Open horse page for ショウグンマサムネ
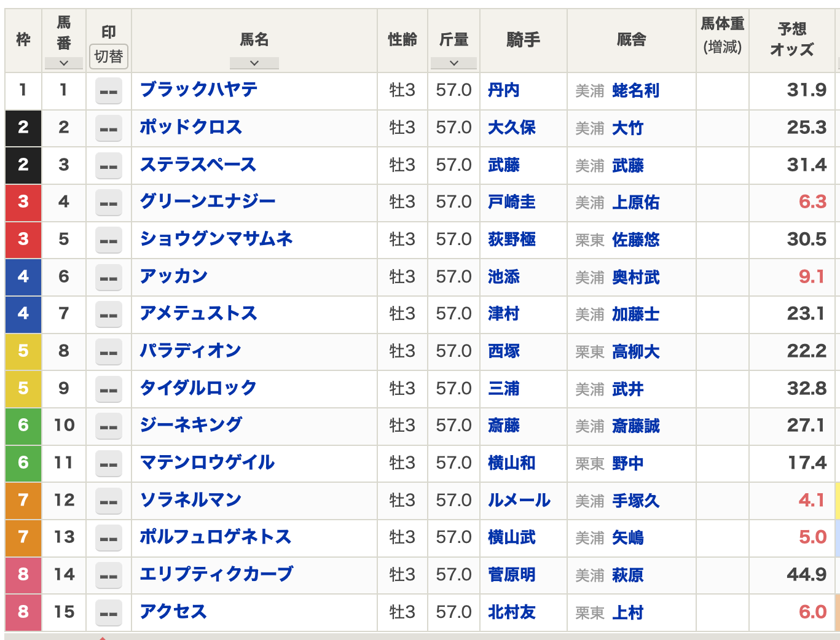 click(x=216, y=239)
